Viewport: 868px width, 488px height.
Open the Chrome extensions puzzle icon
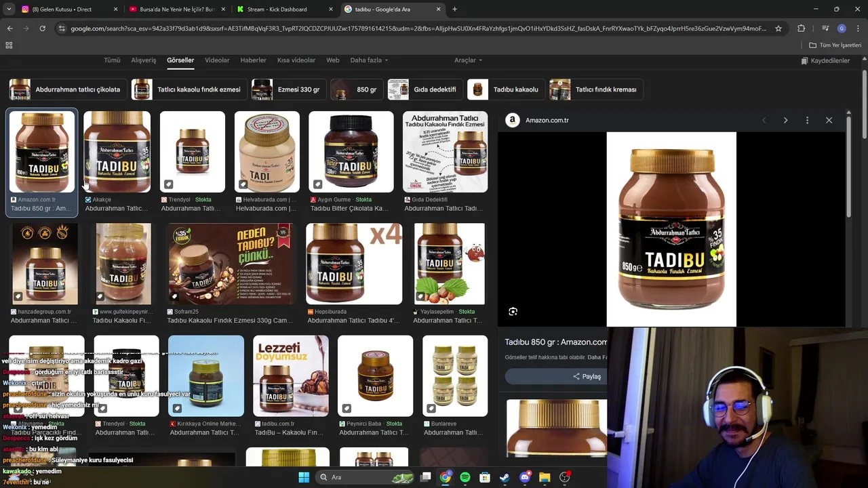801,28
